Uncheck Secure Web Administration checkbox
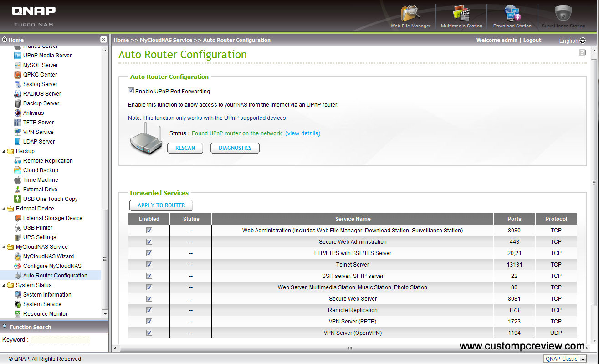The image size is (599, 364). (x=149, y=241)
